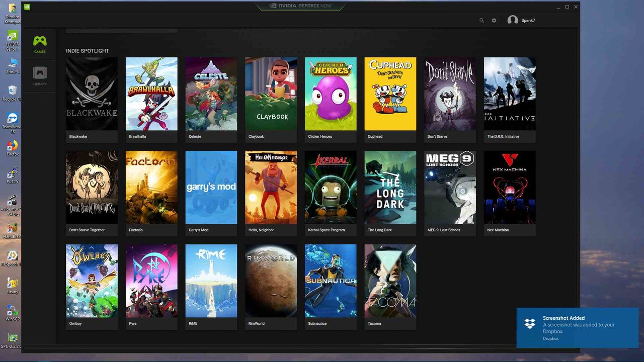644x362 pixels.
Task: Open the This PC desktop icon
Action: (x=12, y=65)
